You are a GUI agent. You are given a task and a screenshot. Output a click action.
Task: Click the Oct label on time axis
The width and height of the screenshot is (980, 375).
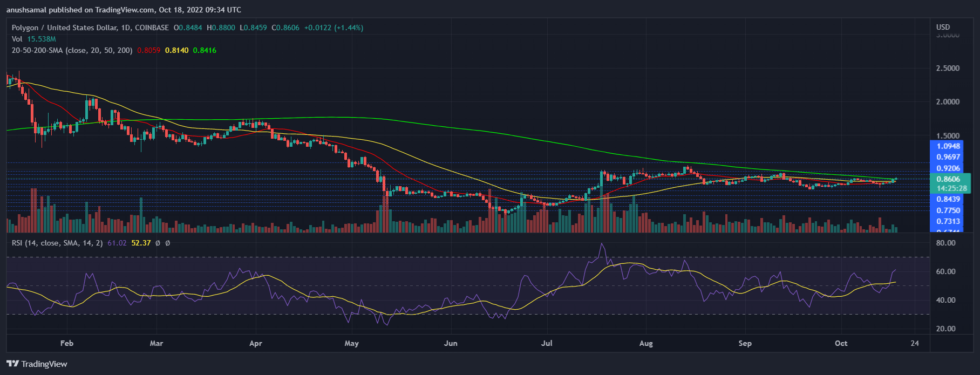pyautogui.click(x=841, y=343)
